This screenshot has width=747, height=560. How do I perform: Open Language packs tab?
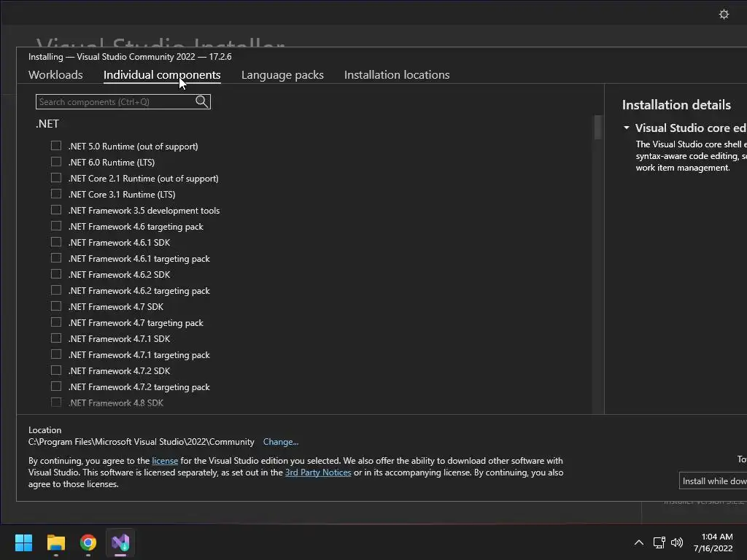[x=282, y=75]
